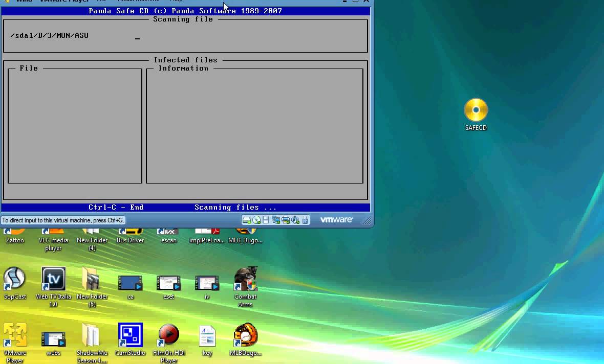The height and width of the screenshot is (364, 604).
Task: Click the scanning path /sda1/D/3/MON/ASU
Action: [49, 35]
